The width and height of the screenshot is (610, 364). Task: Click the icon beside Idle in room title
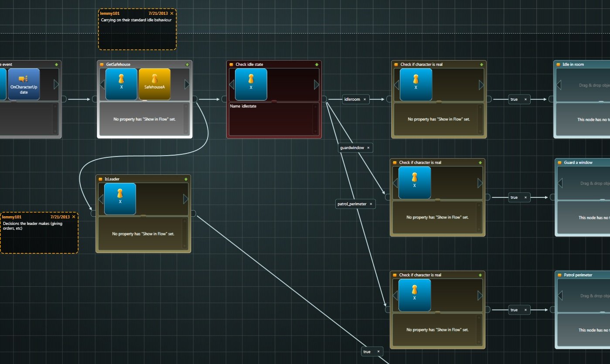click(559, 65)
